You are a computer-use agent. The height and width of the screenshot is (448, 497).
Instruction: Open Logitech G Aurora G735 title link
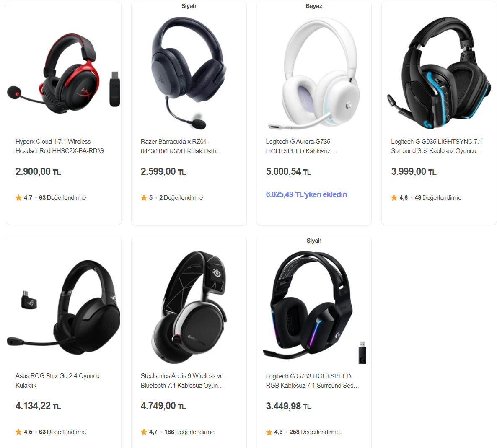[301, 146]
